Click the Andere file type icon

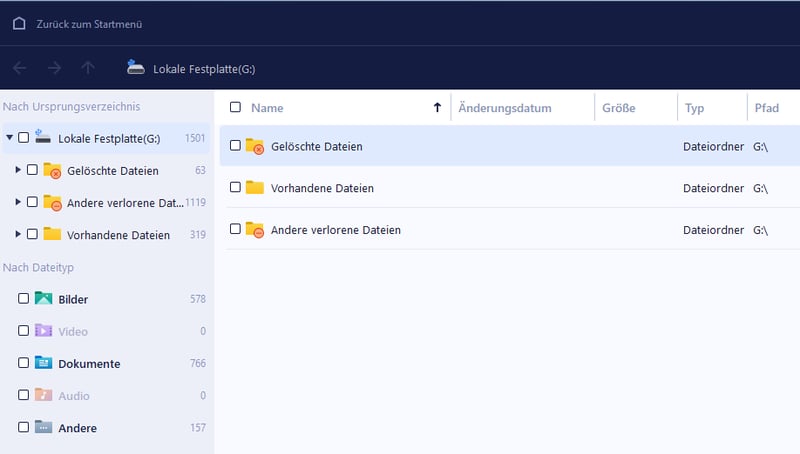tap(43, 427)
